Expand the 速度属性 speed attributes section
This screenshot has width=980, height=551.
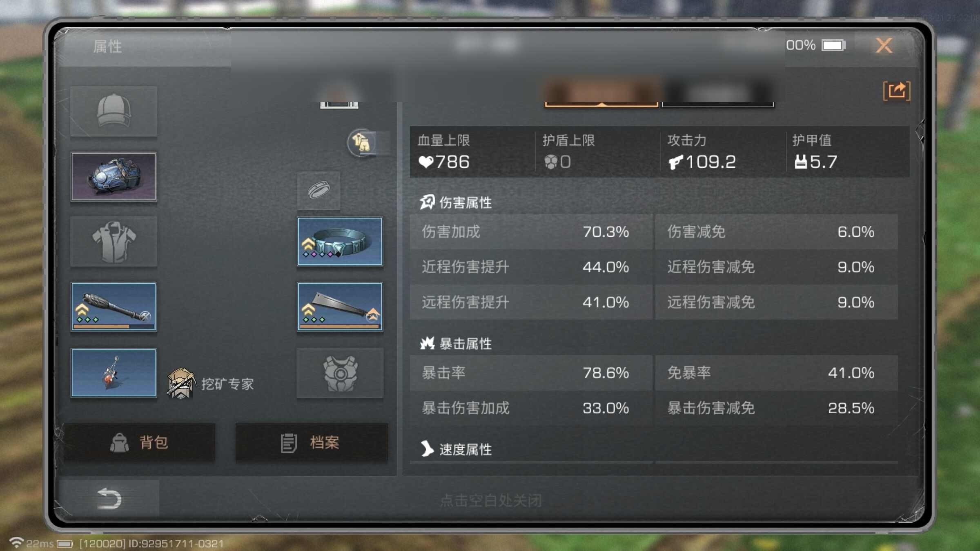coord(456,449)
